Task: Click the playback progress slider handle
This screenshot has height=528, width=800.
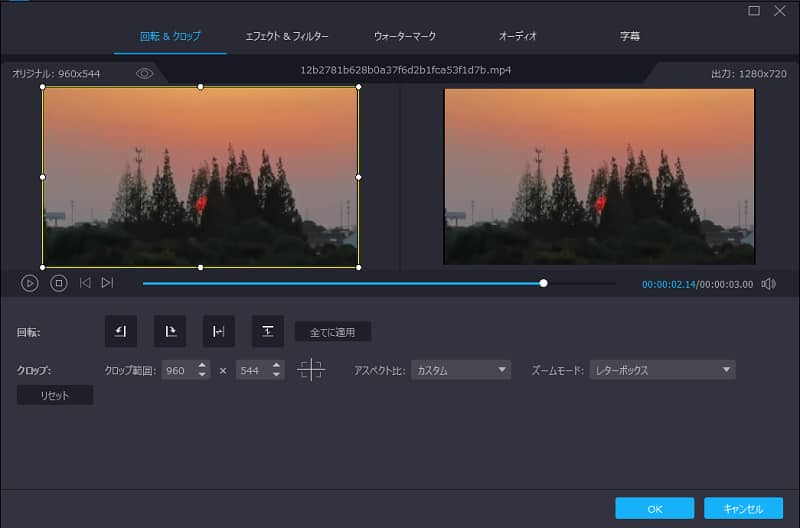Action: click(x=543, y=283)
